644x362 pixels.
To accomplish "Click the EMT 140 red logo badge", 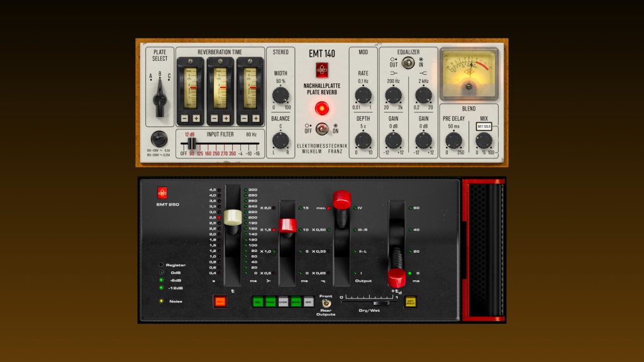I will coord(321,70).
